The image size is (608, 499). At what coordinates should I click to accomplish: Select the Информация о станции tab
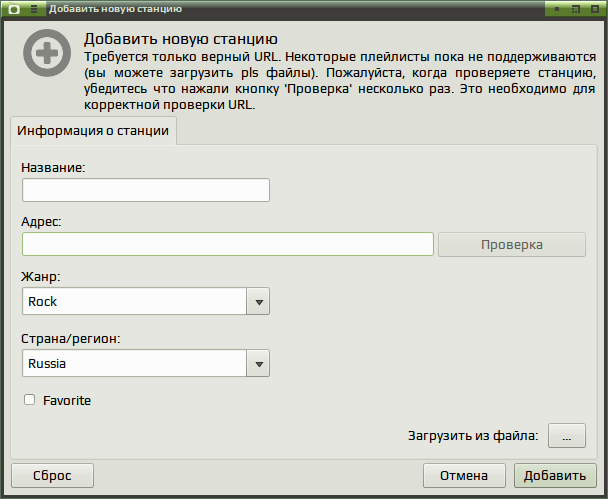point(93,131)
